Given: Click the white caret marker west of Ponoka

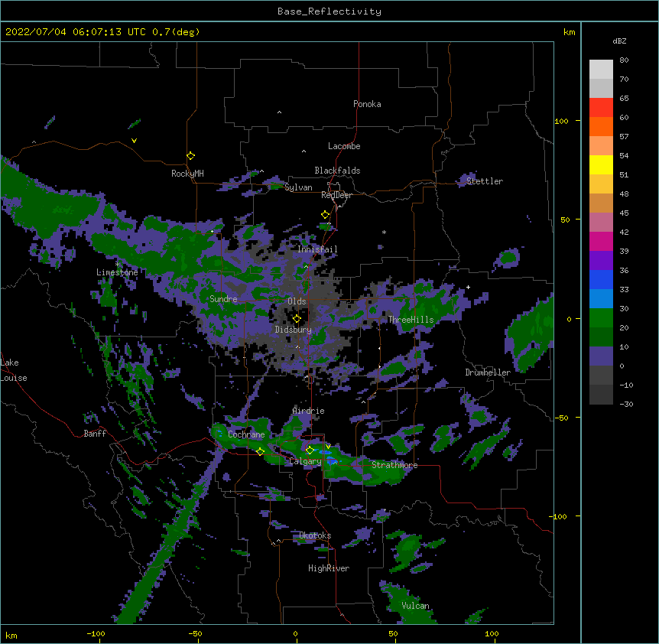Looking at the screenshot, I should coord(280,112).
